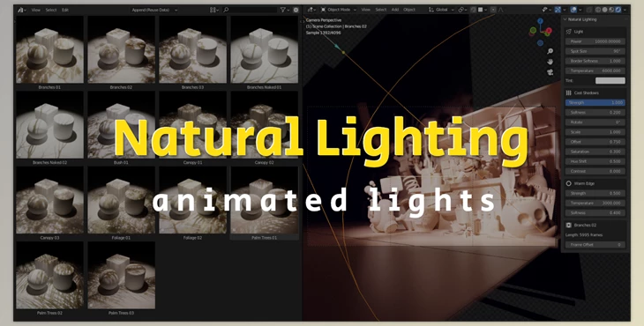Toggle the asset browser settings gear
The height and width of the screenshot is (326, 644).
tap(296, 10)
